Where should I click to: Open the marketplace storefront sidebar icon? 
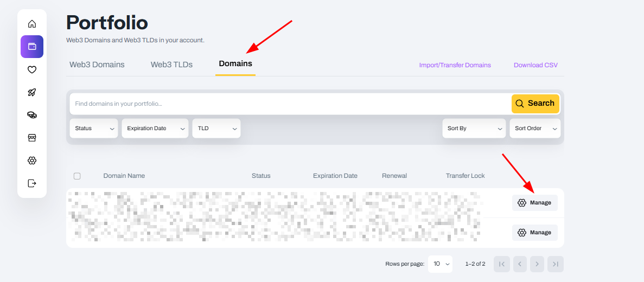pos(32,138)
